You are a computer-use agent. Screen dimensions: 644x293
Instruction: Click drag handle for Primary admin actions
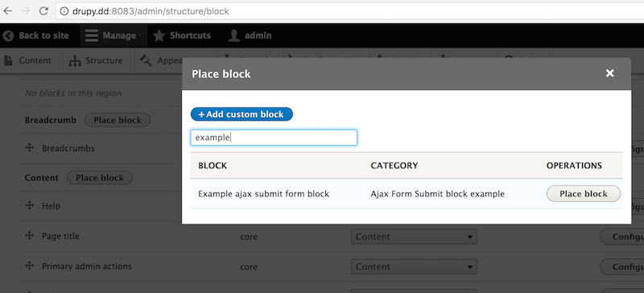click(29, 266)
